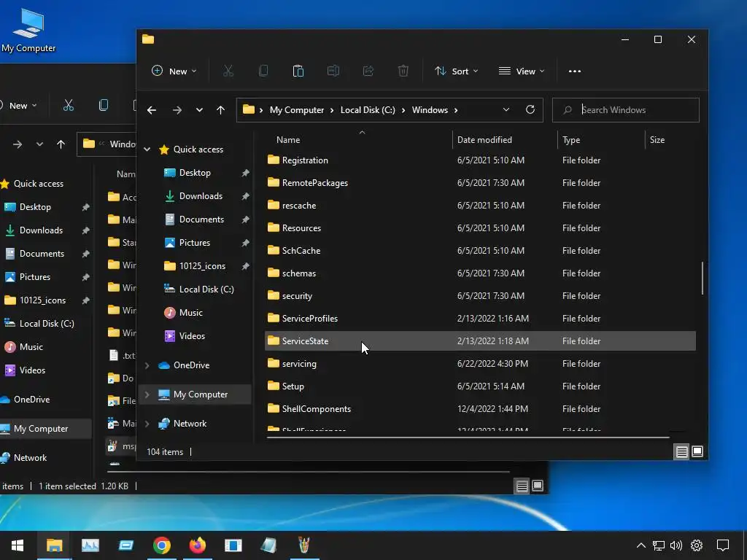Click the Rename icon in front toolbar
The width and height of the screenshot is (747, 560).
[x=333, y=71]
